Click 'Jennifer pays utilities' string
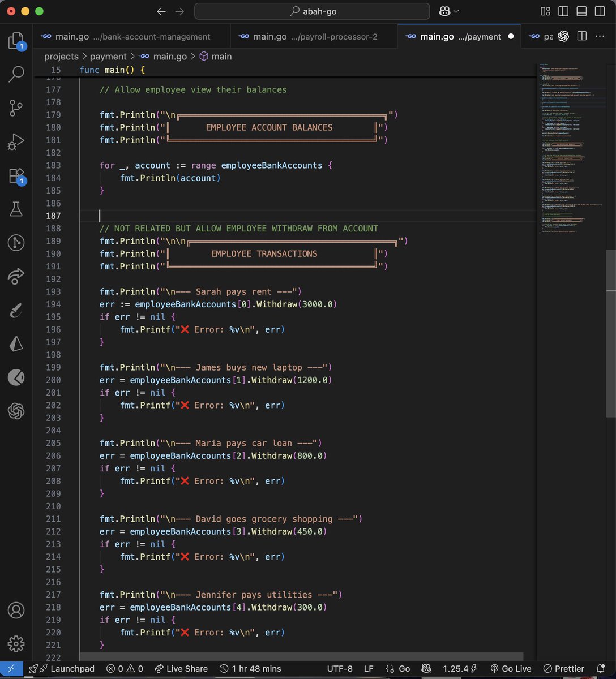Viewport: 616px width, 679px height. point(254,595)
